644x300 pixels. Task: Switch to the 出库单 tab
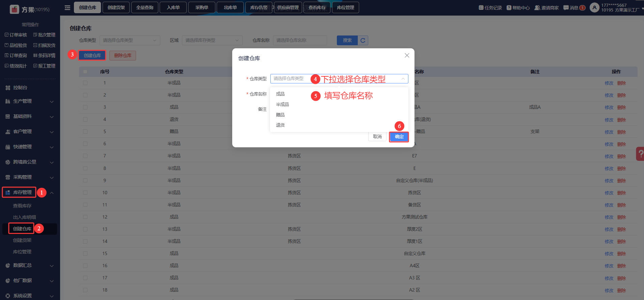click(x=230, y=7)
